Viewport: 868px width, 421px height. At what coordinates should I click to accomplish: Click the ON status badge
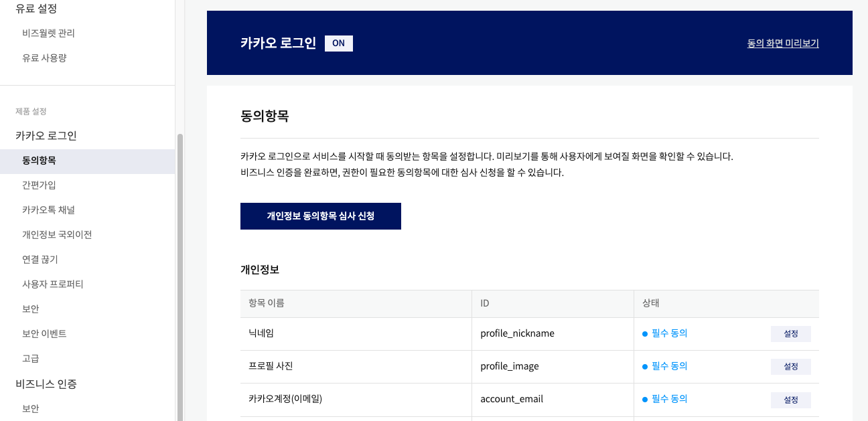(339, 44)
